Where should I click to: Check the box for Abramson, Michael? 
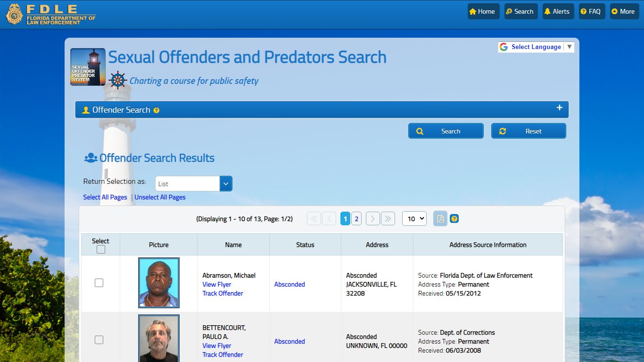99,283
